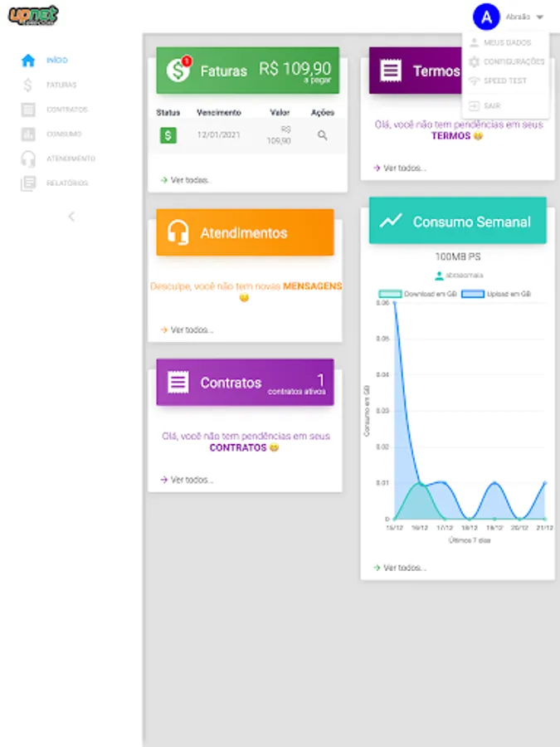Click the Sair exit icon
Image resolution: width=560 pixels, height=747 pixels.
coord(474,105)
